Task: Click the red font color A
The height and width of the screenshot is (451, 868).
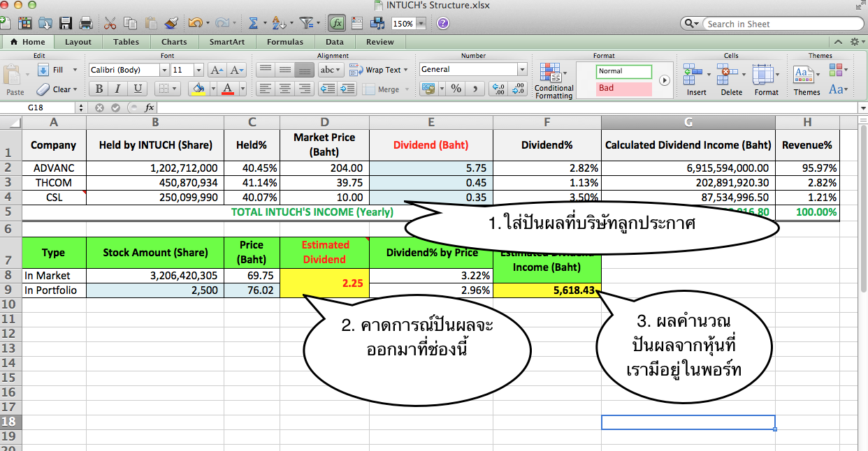Action: click(227, 89)
